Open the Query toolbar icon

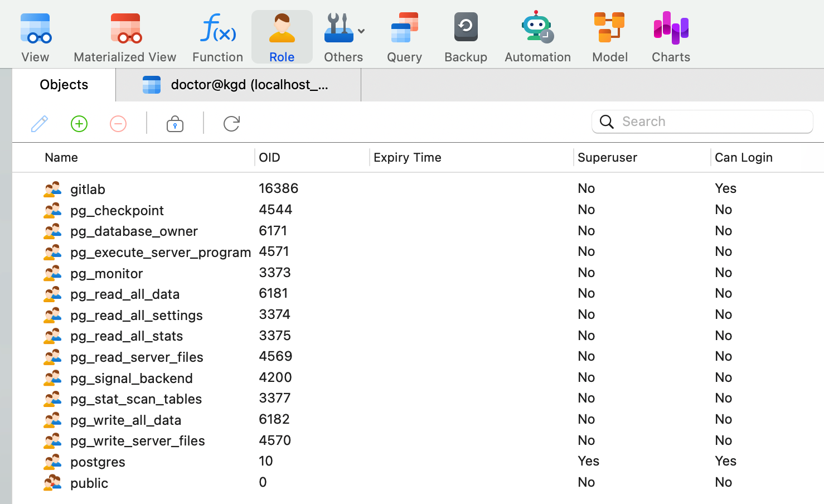405,37
